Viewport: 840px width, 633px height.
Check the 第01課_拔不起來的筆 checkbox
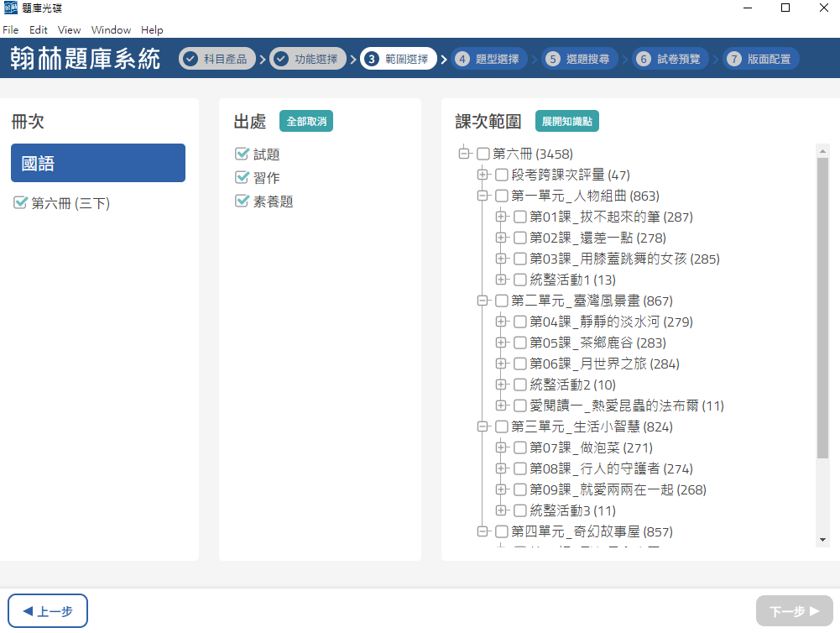[520, 217]
